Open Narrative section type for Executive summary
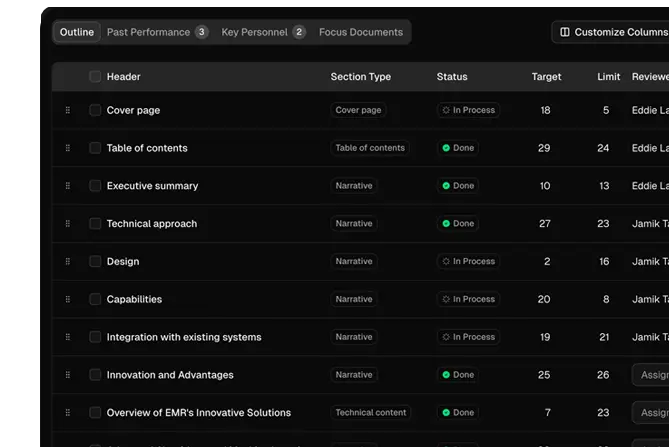This screenshot has height=447, width=669. pyautogui.click(x=354, y=186)
